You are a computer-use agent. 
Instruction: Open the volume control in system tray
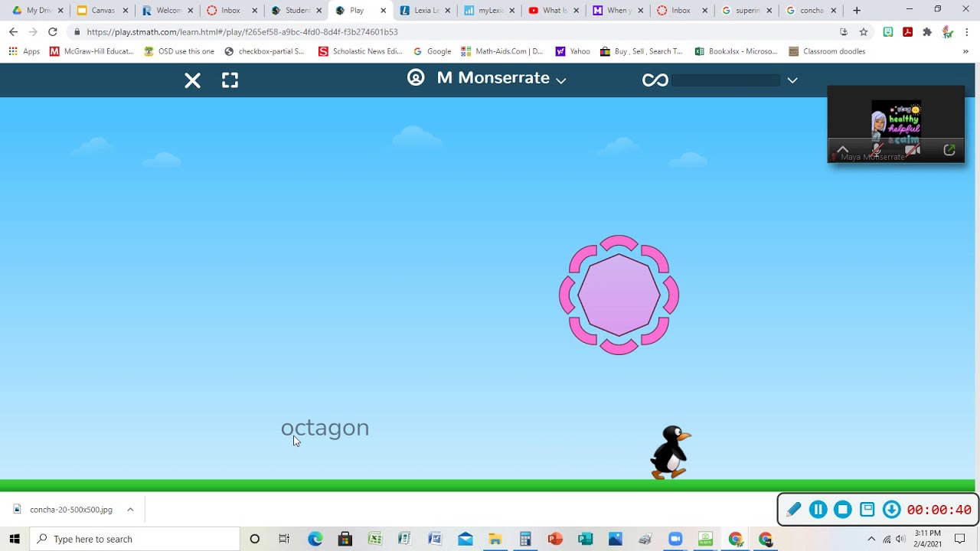click(900, 539)
